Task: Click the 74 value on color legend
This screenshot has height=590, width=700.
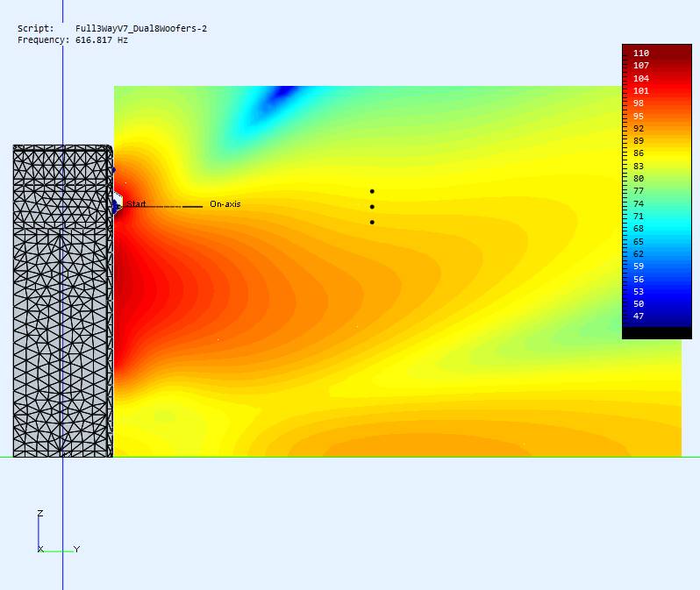Action: (x=639, y=203)
